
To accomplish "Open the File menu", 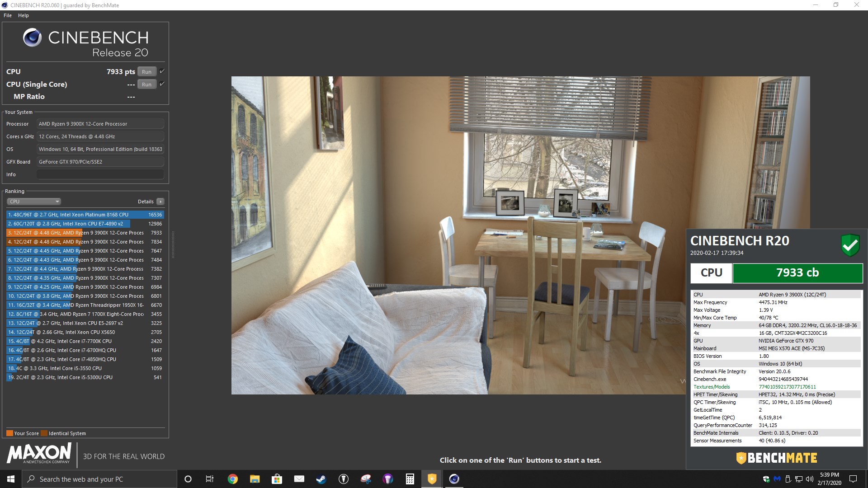I will (8, 15).
